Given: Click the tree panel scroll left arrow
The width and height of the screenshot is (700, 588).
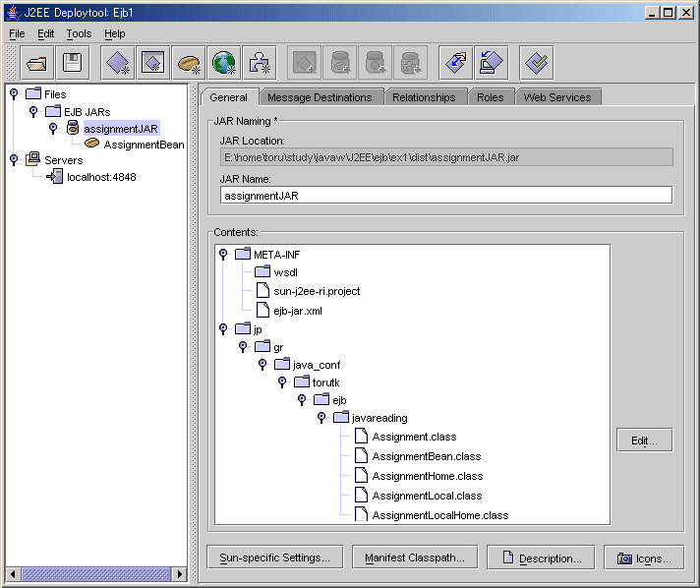Looking at the screenshot, I should [x=13, y=573].
